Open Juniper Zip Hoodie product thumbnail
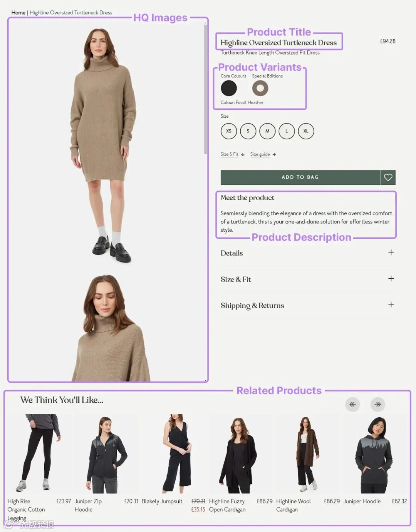The image size is (416, 532). pyautogui.click(x=105, y=454)
